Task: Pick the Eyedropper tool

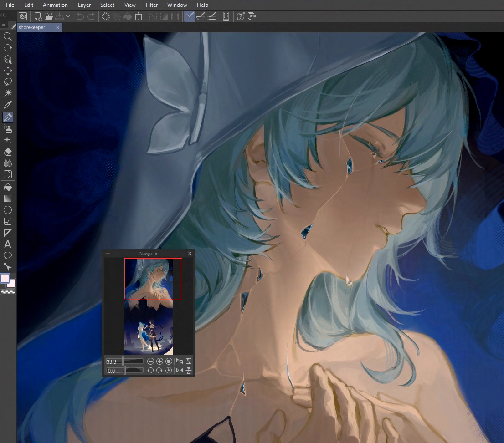Action: (8, 105)
